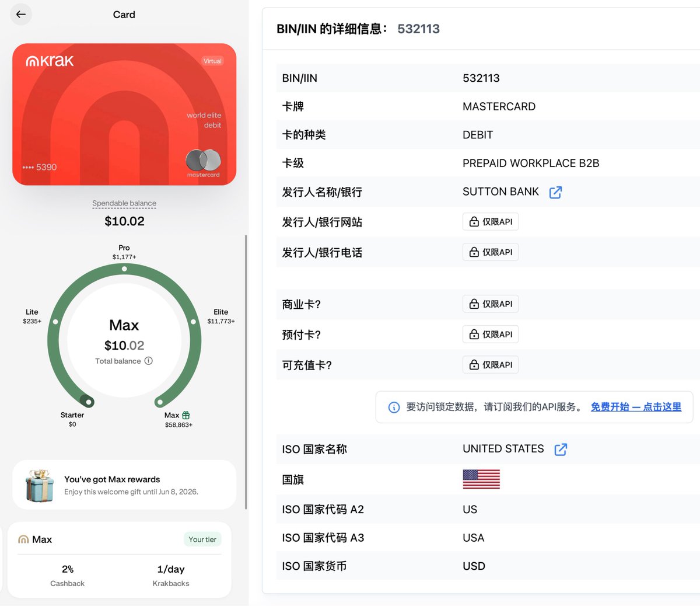
Task: Go back using the arrow button
Action: coord(21,15)
